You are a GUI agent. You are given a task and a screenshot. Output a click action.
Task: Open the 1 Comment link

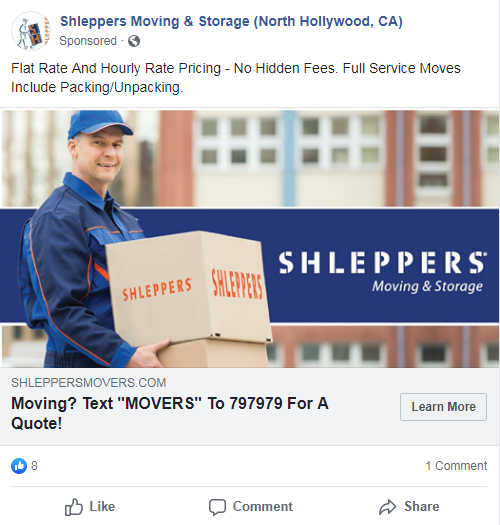[x=456, y=466]
